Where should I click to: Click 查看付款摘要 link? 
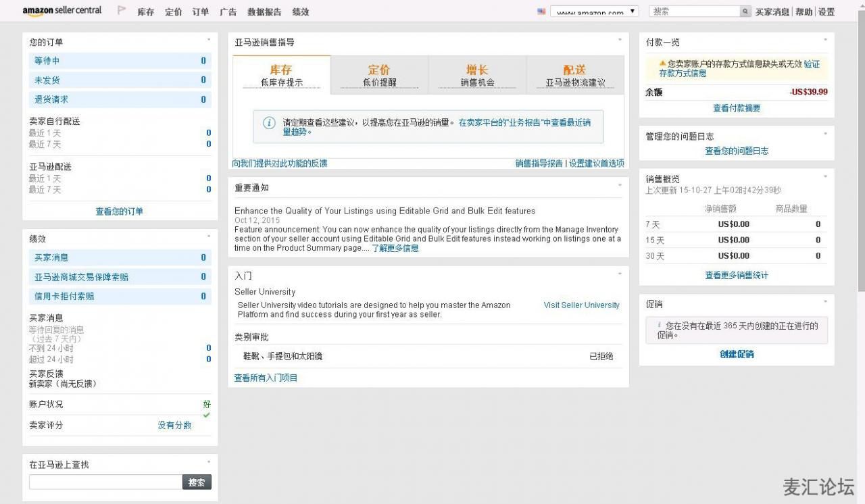[737, 108]
